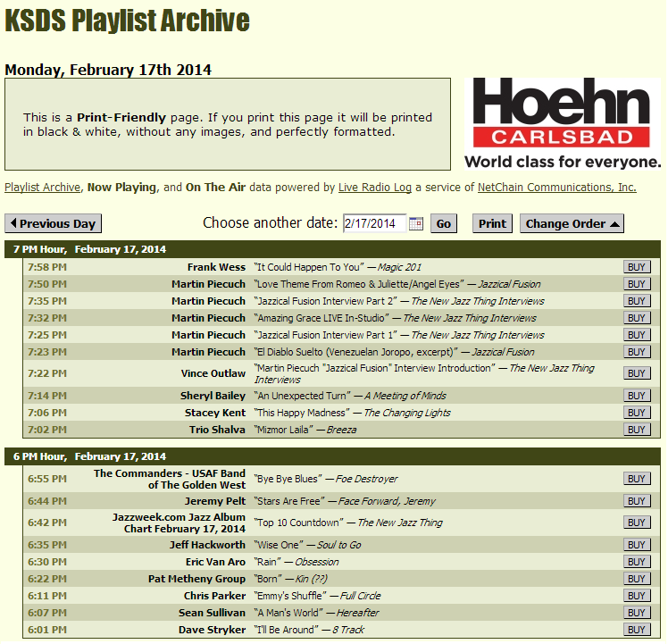Viewport: 668px width, 644px height.
Task: Click artist name Stacey Kent
Action: tap(215, 413)
